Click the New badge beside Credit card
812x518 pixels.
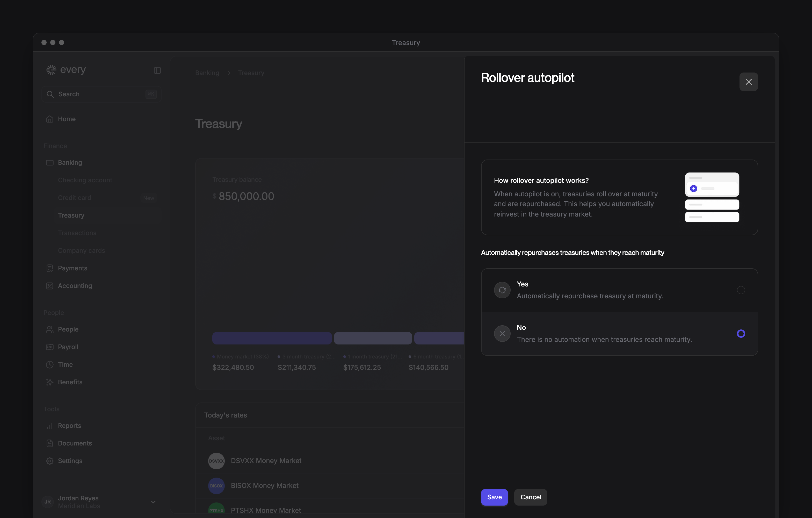[x=148, y=198]
